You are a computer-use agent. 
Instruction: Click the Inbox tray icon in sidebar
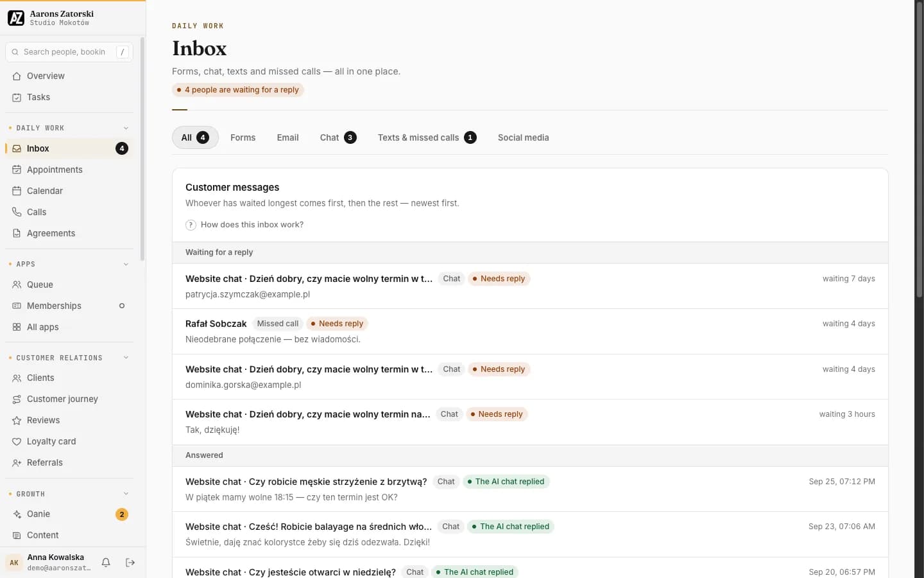coord(17,148)
